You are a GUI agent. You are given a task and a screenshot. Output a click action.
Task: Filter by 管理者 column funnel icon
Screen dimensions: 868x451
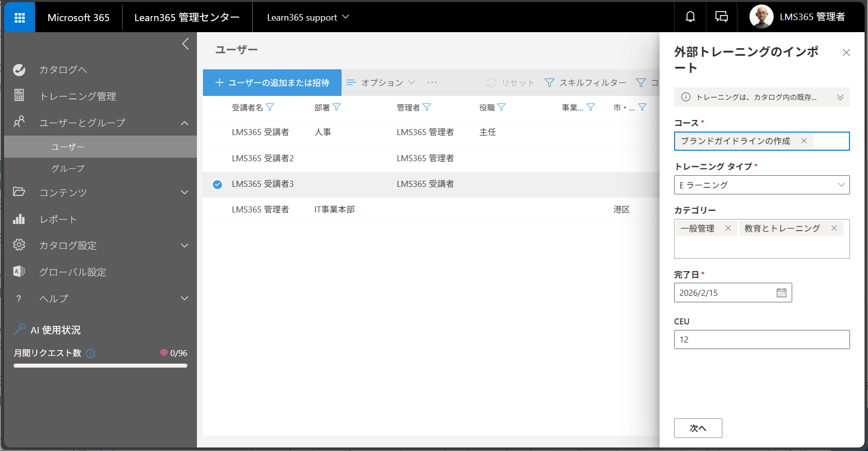pyautogui.click(x=427, y=107)
